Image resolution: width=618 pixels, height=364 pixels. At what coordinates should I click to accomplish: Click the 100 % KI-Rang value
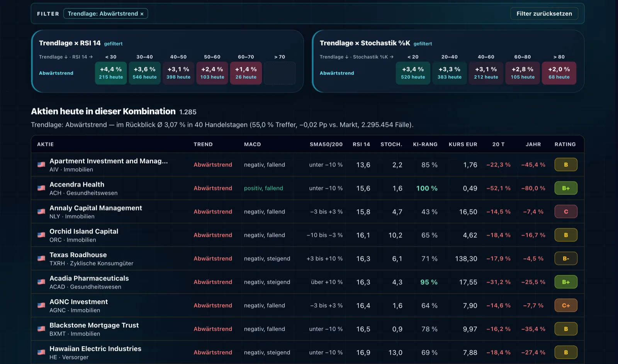click(427, 188)
